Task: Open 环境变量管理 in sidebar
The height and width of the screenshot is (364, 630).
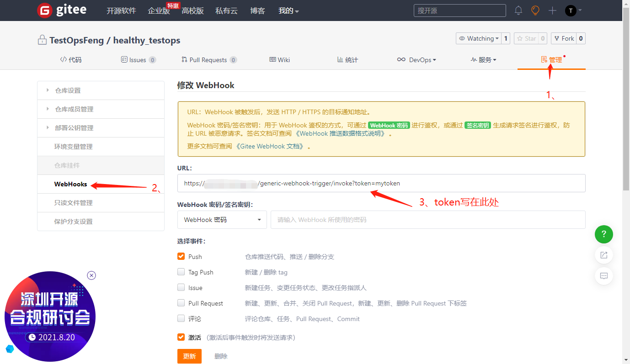Action: coord(101,147)
